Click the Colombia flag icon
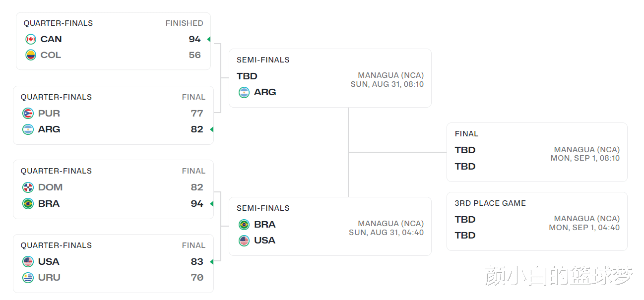This screenshot has width=644, height=300. 31,55
